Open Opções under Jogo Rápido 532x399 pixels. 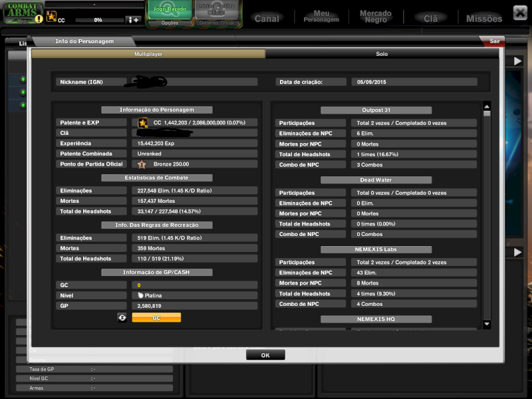(170, 23)
